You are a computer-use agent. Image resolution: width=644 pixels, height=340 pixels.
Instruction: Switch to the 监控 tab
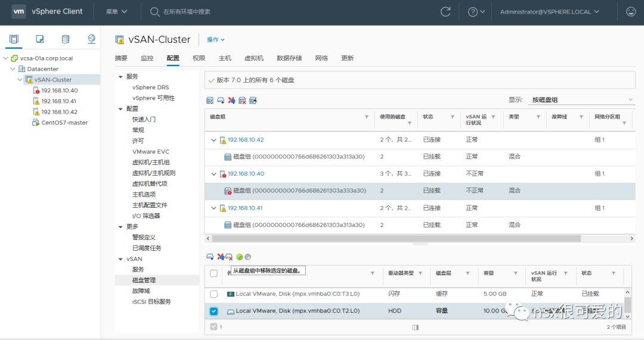pyautogui.click(x=147, y=58)
